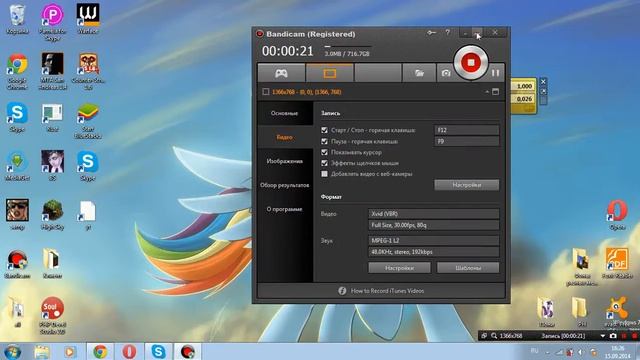
Task: Open the Видео settings tab
Action: [285, 137]
